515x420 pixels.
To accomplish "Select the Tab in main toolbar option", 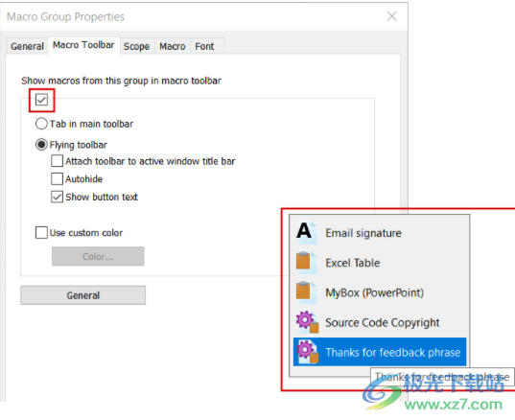I will coord(41,124).
